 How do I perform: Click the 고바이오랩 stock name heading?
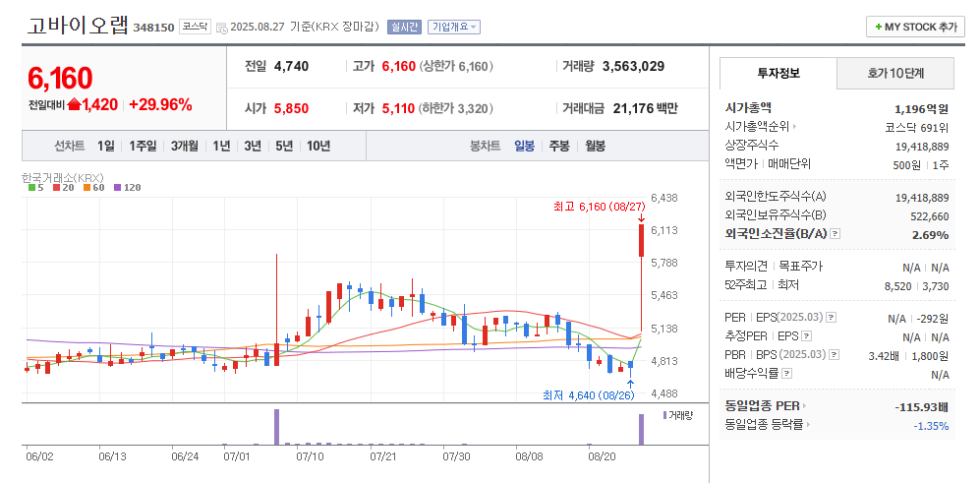click(x=78, y=25)
